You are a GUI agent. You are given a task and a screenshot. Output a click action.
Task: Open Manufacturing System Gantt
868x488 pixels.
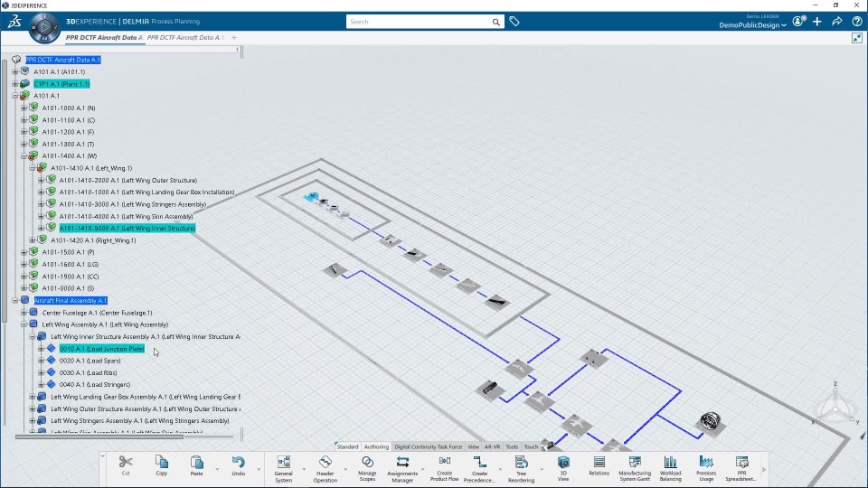pos(635,462)
